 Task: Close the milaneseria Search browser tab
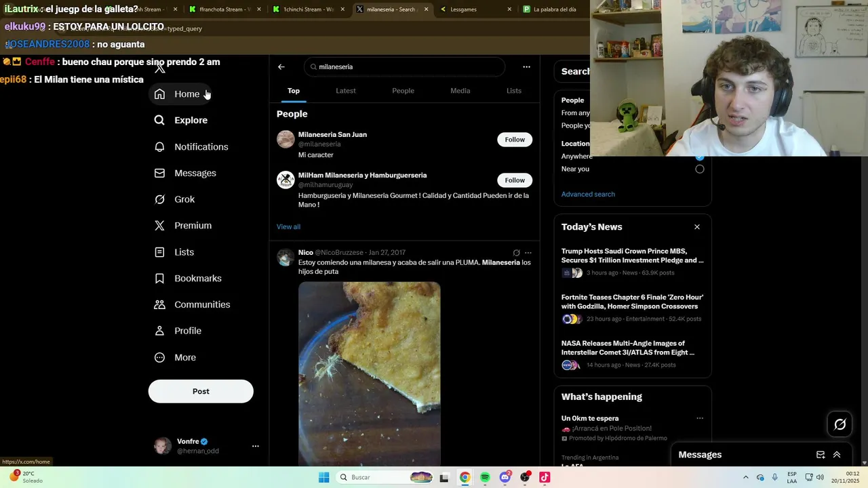click(x=426, y=9)
